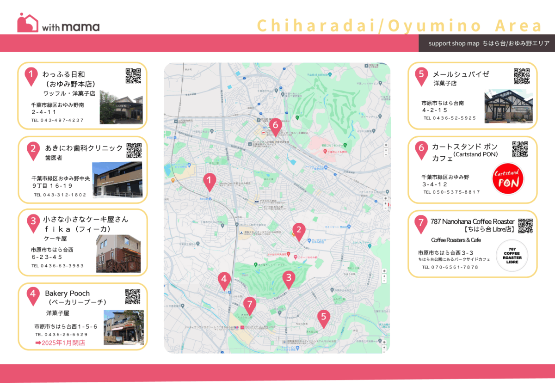This screenshot has width=555, height=392.
Task: Select map pin 1 on the map
Action: tap(210, 181)
